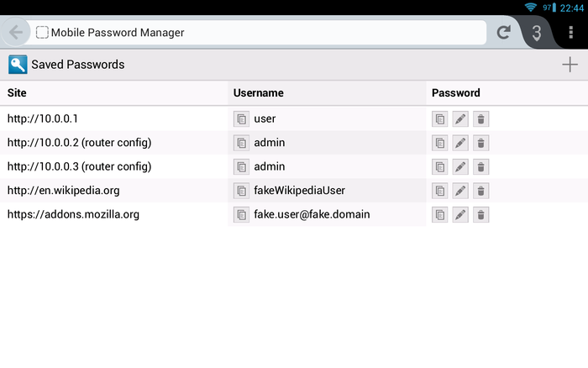Image resolution: width=588 pixels, height=368 pixels.
Task: Click the Username column header
Action: point(258,92)
